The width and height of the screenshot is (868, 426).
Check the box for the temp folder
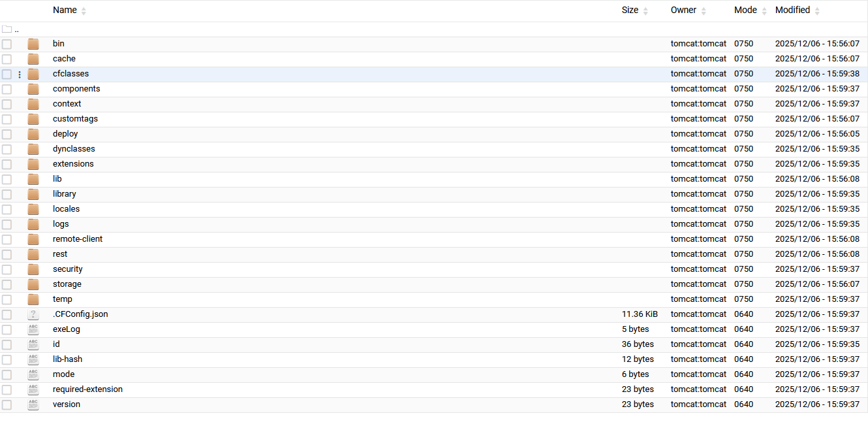click(x=7, y=299)
